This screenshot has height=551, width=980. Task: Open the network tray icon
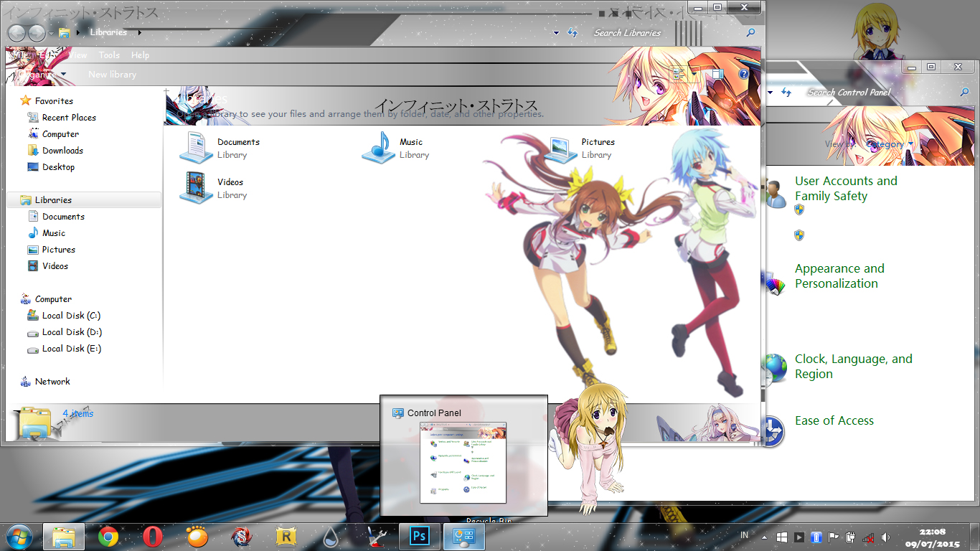point(868,537)
